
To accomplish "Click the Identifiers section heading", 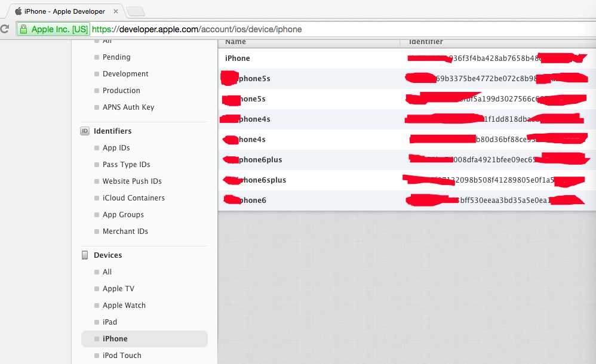I will pyautogui.click(x=112, y=131).
